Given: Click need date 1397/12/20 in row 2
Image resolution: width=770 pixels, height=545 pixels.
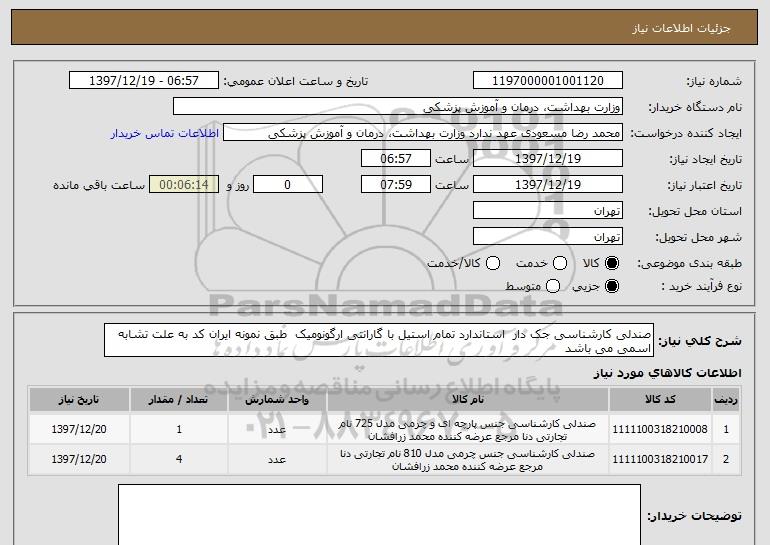Looking at the screenshot, I should [79, 460].
